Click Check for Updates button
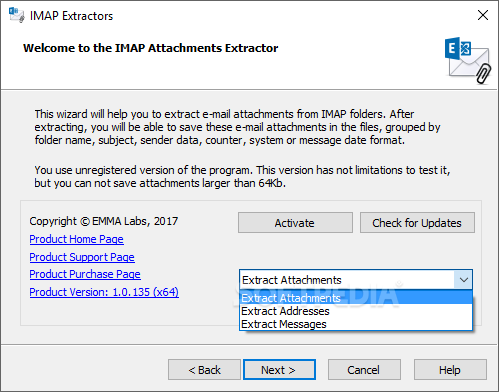The image size is (499, 392). [x=417, y=223]
